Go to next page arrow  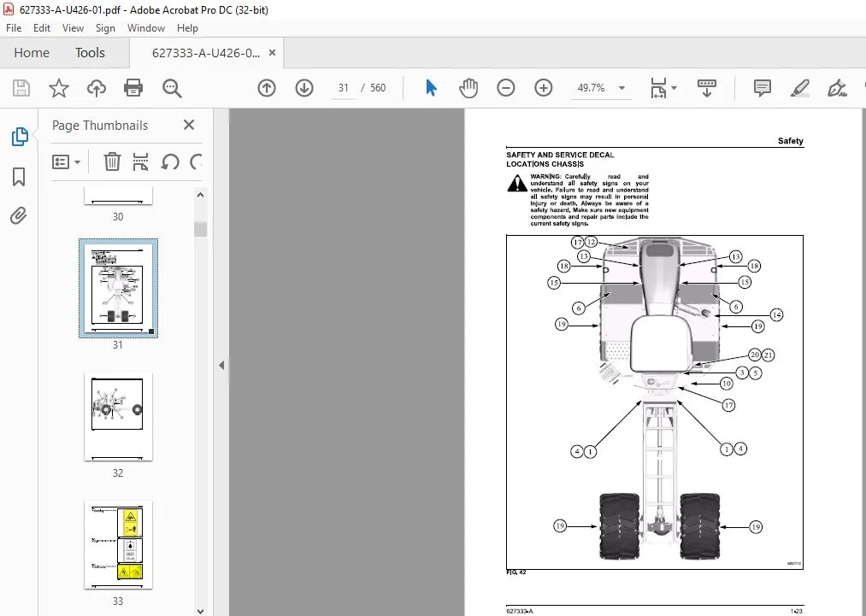point(304,88)
